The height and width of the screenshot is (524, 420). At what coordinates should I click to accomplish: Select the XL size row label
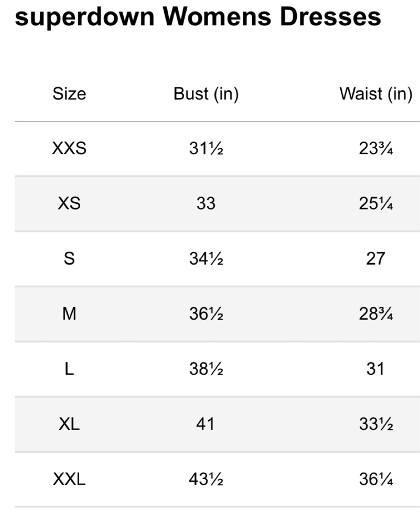pos(69,424)
